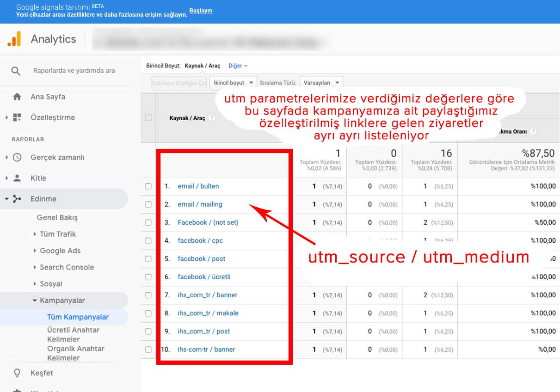Click the search magnifier icon

pos(16,71)
